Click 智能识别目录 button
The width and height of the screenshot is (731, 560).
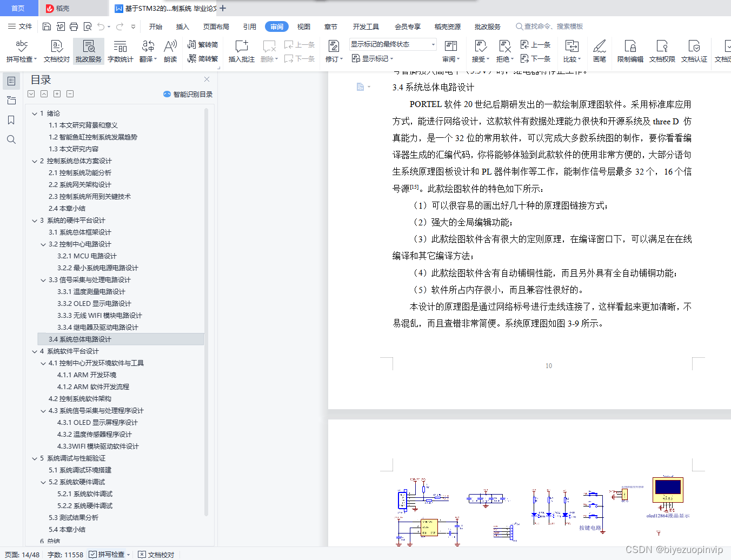[188, 94]
